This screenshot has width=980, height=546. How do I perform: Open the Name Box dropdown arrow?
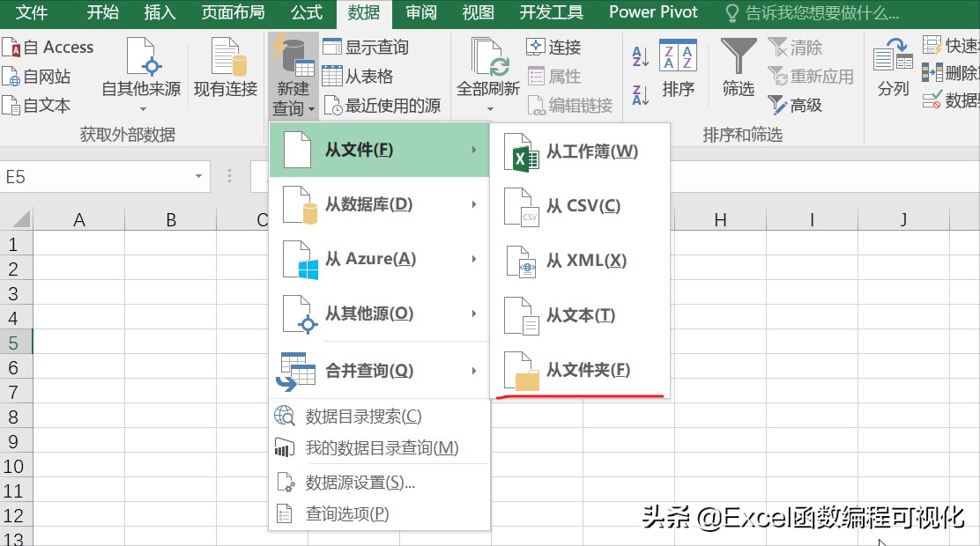199,177
